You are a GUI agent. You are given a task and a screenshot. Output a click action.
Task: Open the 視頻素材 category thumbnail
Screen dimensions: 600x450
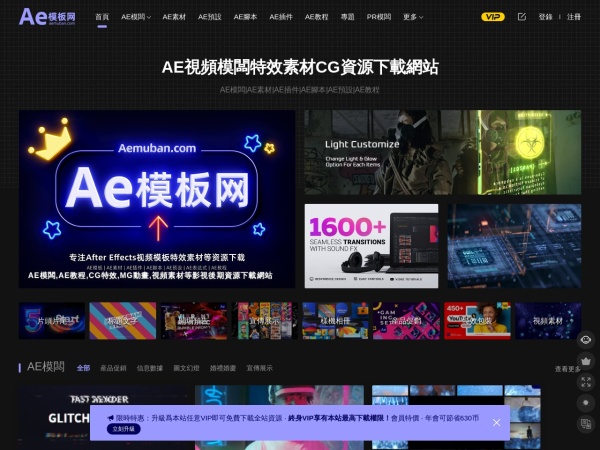pos(548,321)
